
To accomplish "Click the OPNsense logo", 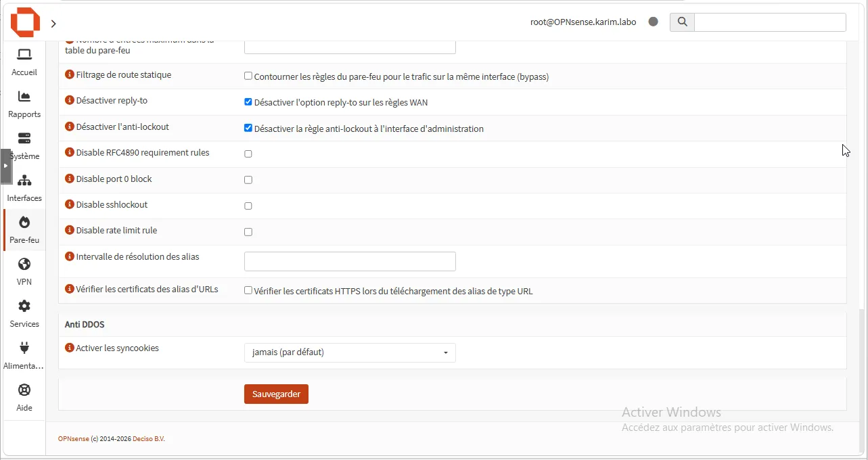I will click(25, 22).
